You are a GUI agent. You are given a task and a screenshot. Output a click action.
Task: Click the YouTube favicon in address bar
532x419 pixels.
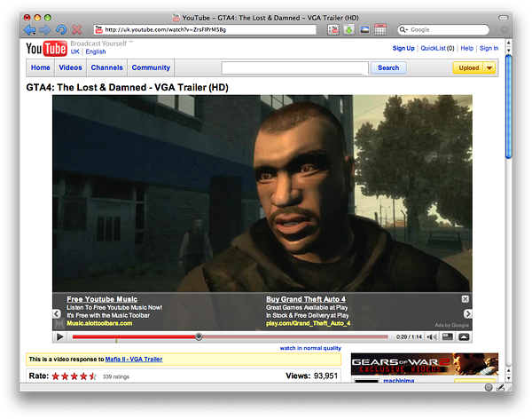click(x=98, y=29)
